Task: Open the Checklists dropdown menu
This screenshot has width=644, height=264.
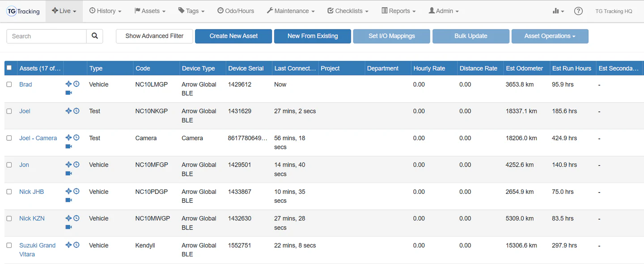Action: click(x=348, y=11)
